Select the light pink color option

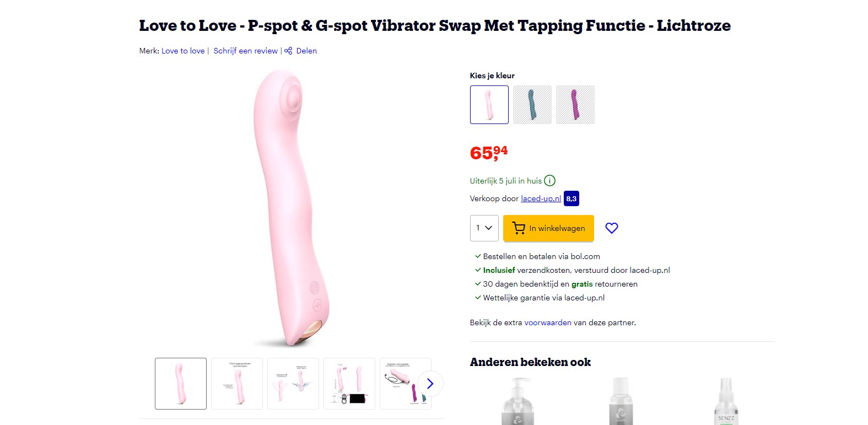pyautogui.click(x=489, y=105)
